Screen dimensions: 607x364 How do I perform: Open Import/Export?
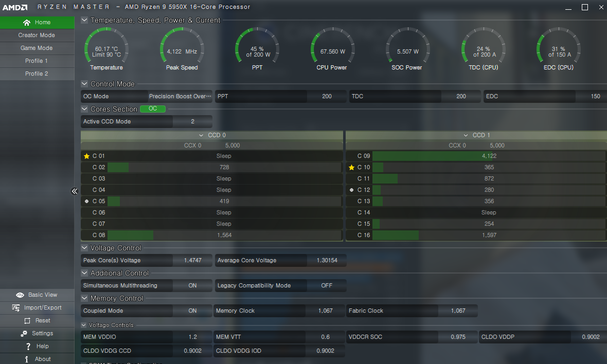pyautogui.click(x=37, y=307)
